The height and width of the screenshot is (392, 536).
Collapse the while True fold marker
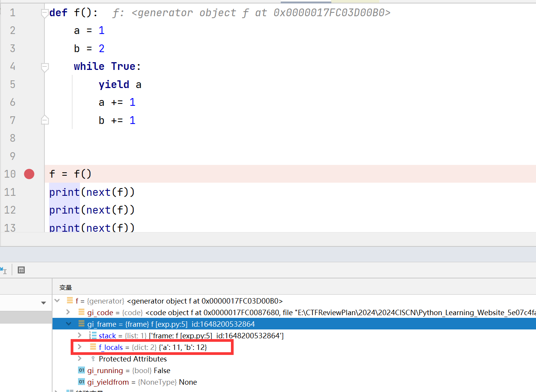click(x=45, y=68)
